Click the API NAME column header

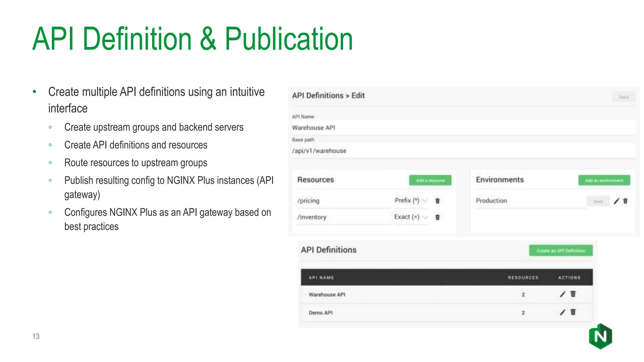coord(321,278)
